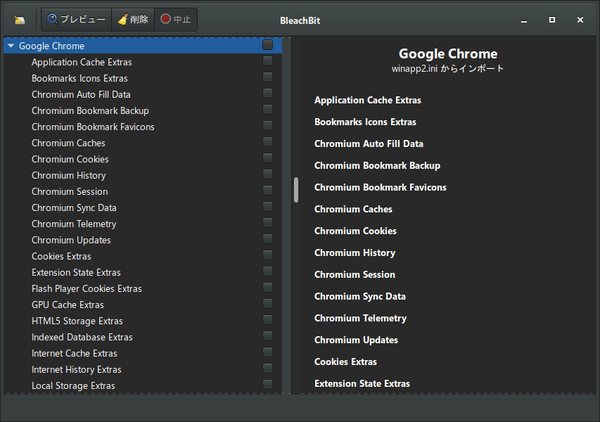Enable the Chromium History checkbox
This screenshot has width=600, height=422.
[267, 174]
